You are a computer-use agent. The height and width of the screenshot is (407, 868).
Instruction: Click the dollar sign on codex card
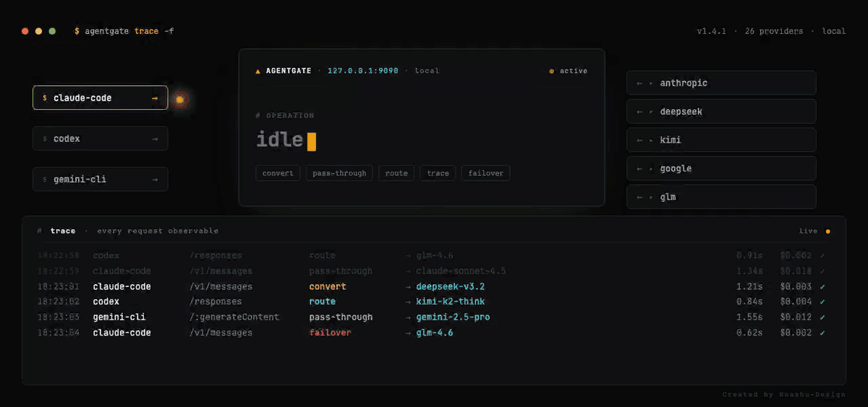(45, 139)
